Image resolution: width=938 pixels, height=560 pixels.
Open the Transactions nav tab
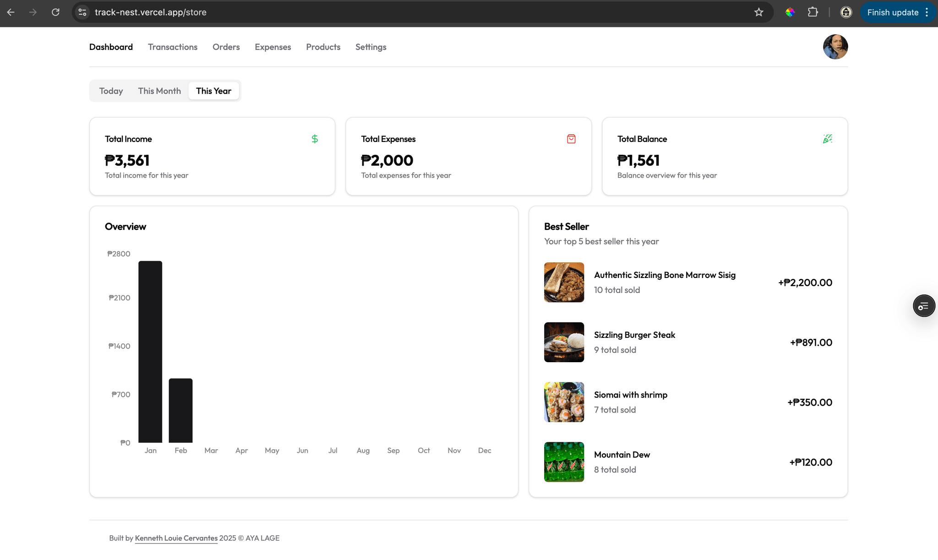pos(173,47)
